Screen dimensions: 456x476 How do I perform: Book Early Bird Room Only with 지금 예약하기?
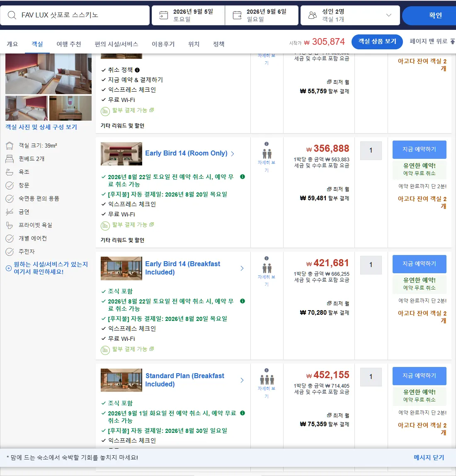tap(419, 150)
